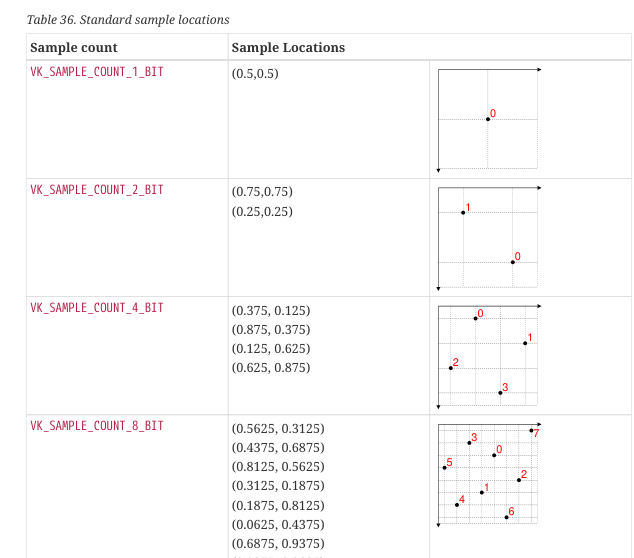Click sample point 6 in 8-bit diagram
Screen dimensions: 634x558
coord(506,518)
